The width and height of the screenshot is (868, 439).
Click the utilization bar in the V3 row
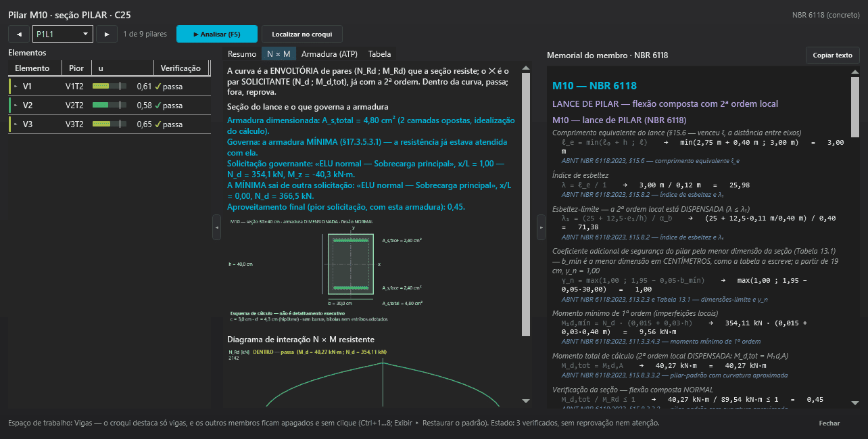[109, 124]
